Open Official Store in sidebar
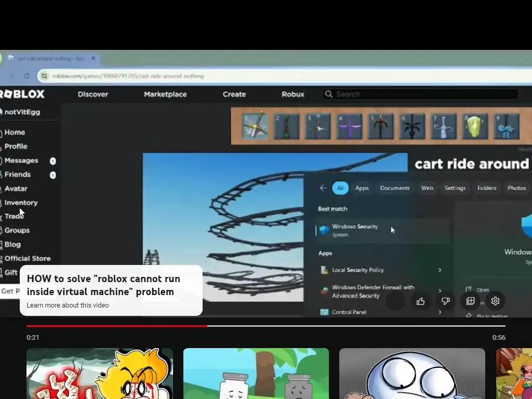Image resolution: width=532 pixels, height=399 pixels. coord(27,259)
